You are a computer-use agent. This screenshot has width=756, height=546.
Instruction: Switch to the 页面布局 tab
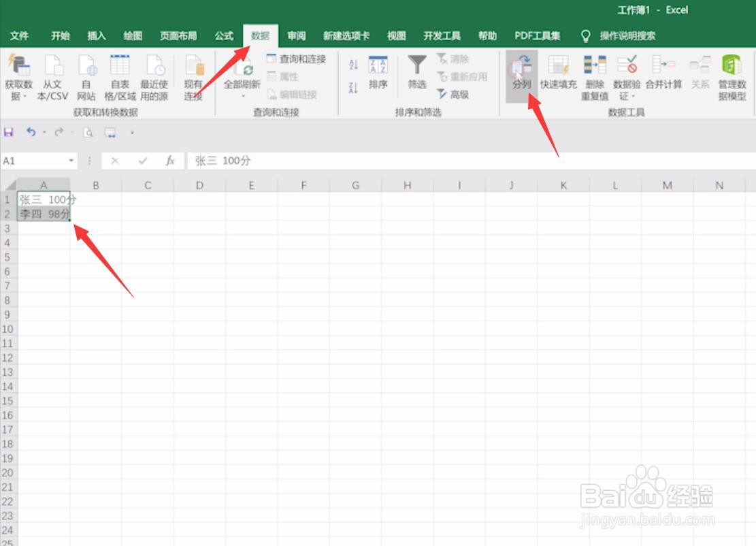(x=178, y=35)
